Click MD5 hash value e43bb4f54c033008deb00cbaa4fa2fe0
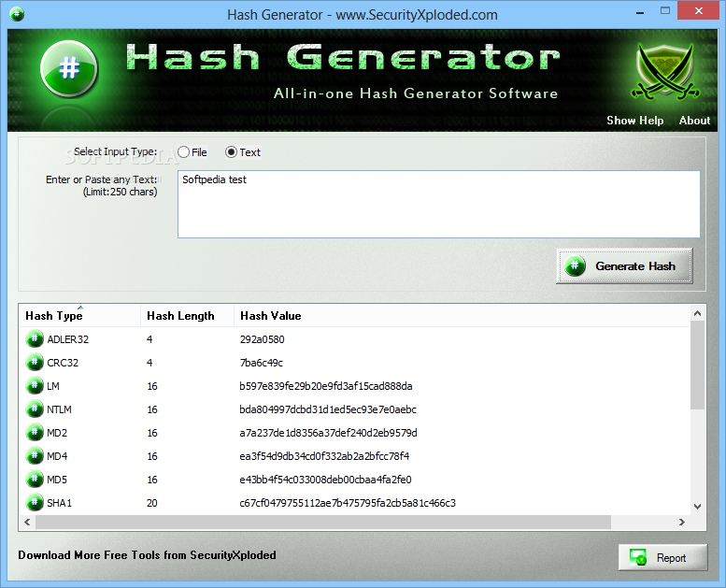This screenshot has width=726, height=588. pyautogui.click(x=325, y=480)
